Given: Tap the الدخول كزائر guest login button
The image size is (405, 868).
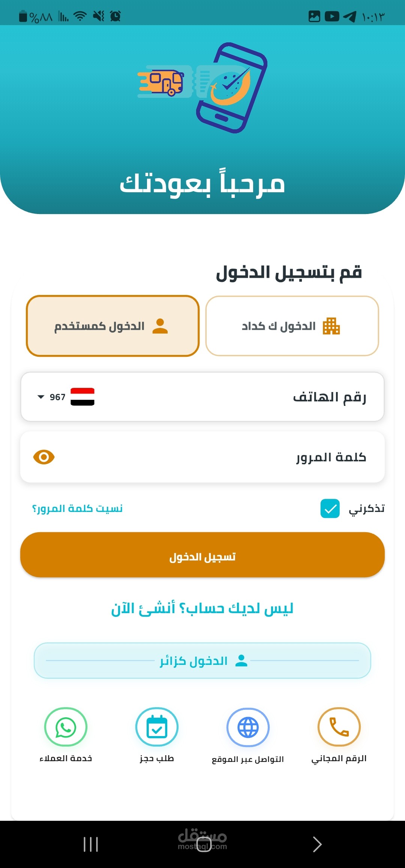Looking at the screenshot, I should pyautogui.click(x=202, y=660).
